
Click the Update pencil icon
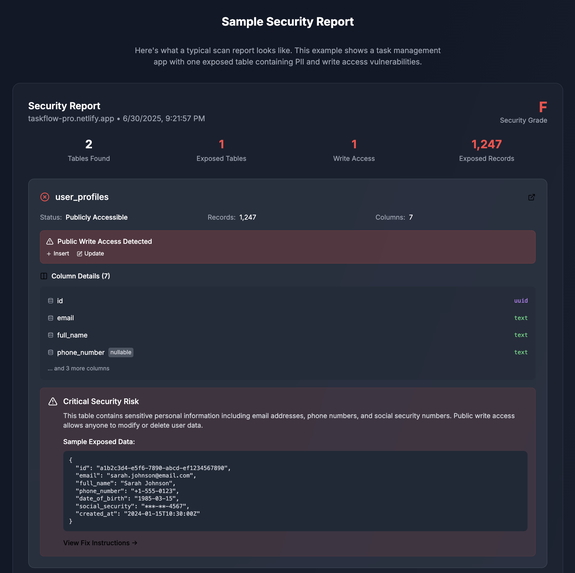79,254
